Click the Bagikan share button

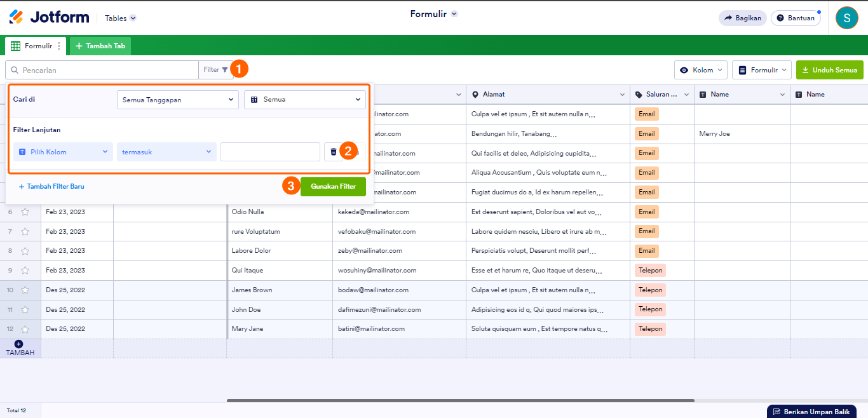click(742, 18)
